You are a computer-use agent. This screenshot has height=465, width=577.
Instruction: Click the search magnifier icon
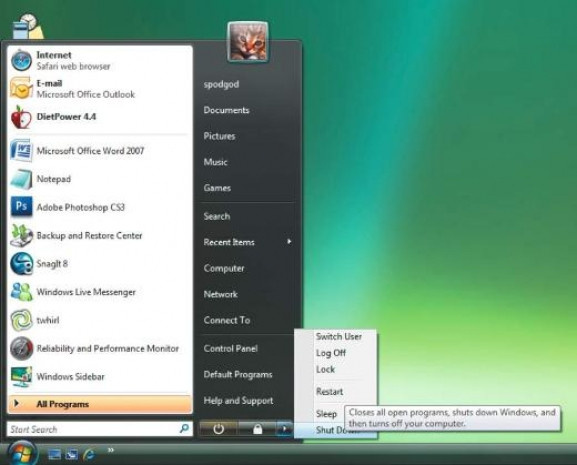coord(184,428)
